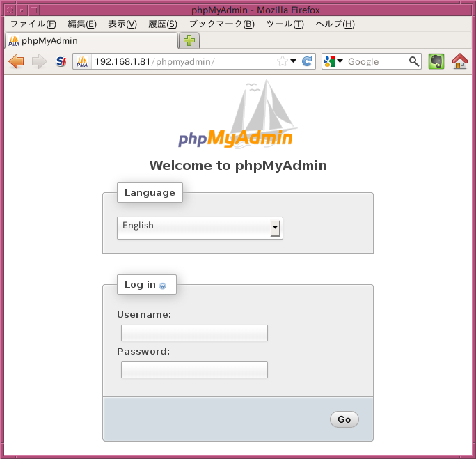
Task: Click the browser Back arrow
Action: click(x=16, y=61)
